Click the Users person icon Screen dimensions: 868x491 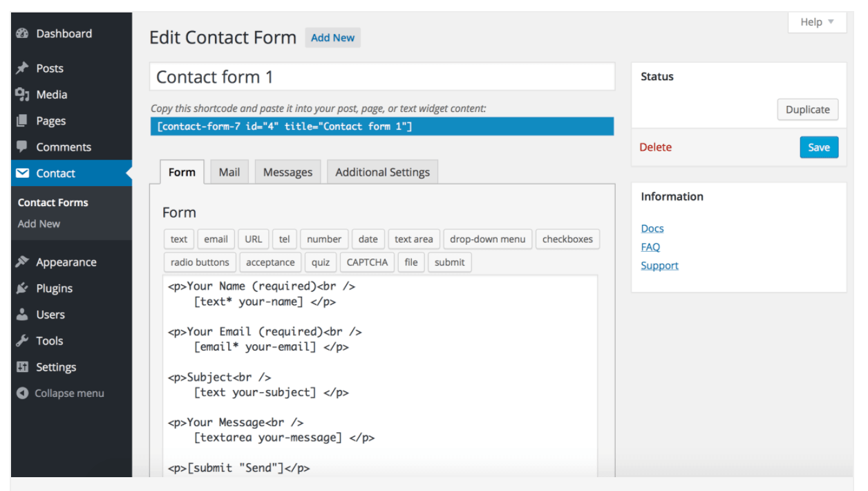tap(22, 315)
